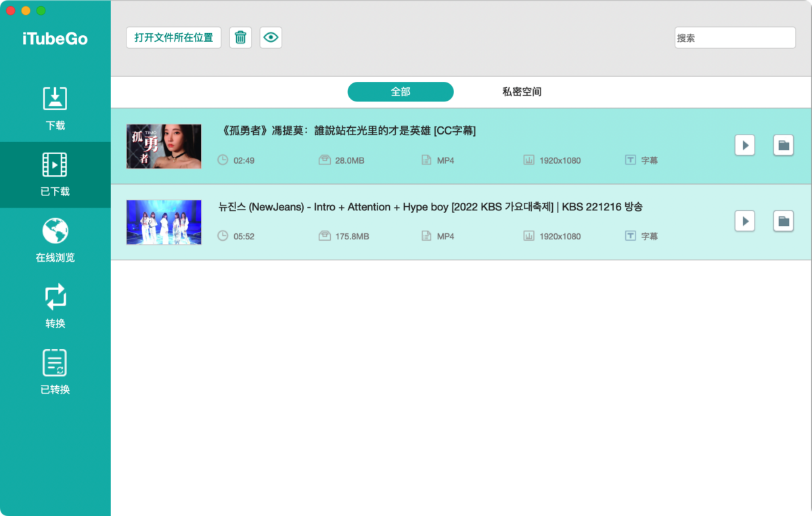Click the resolution icon in 孤勇者 row
This screenshot has height=516, width=812.
coord(528,160)
